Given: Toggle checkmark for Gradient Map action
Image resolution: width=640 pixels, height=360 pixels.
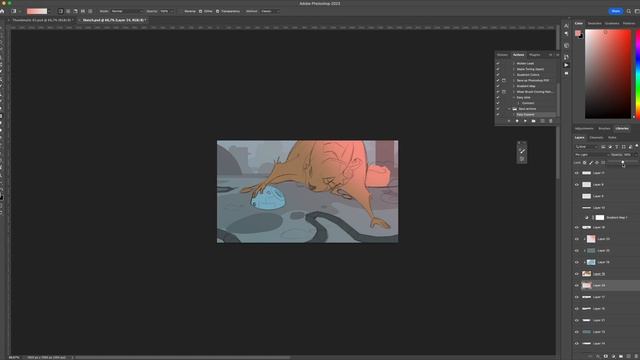Looking at the screenshot, I should pyautogui.click(x=498, y=86).
